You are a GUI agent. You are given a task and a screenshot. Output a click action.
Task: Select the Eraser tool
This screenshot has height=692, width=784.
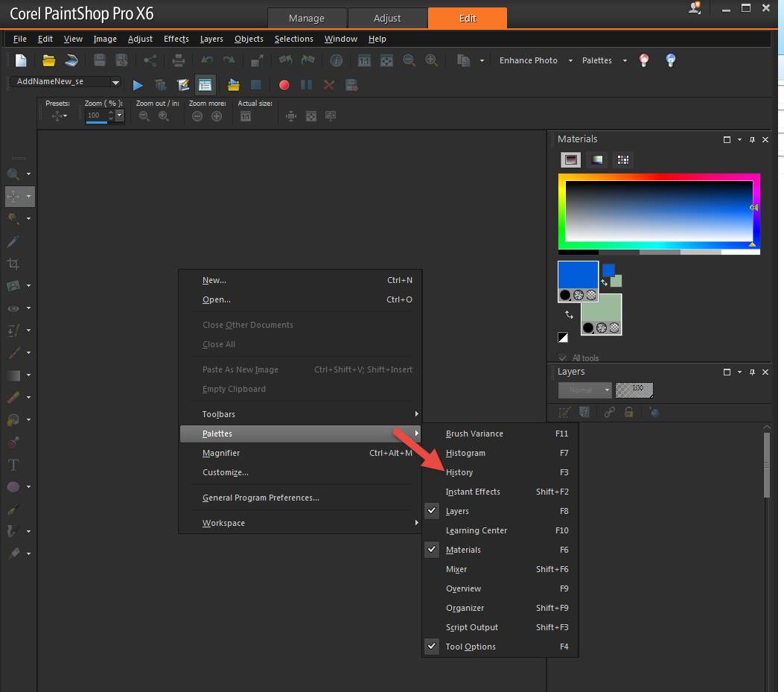point(13,398)
